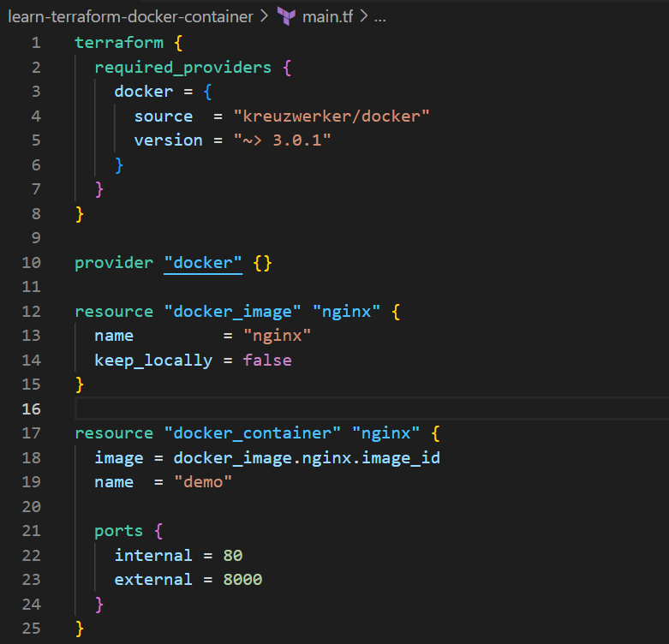Viewport: 669px width, 644px height.
Task: Select the main.tf breadcrumb item
Action: (x=327, y=16)
